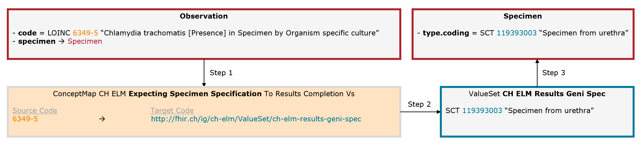This screenshot has height=145, width=644.
Task: Open the ch-elm-results-geni-spec ValueSet URL
Action: (256, 119)
